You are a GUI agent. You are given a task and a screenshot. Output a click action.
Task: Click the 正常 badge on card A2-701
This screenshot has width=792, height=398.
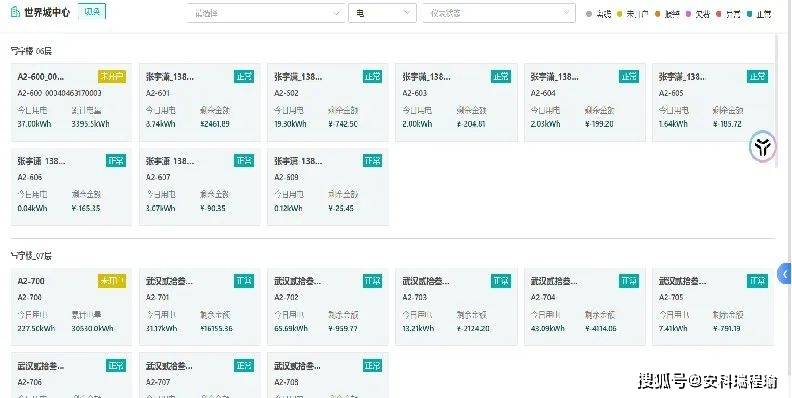click(x=244, y=281)
